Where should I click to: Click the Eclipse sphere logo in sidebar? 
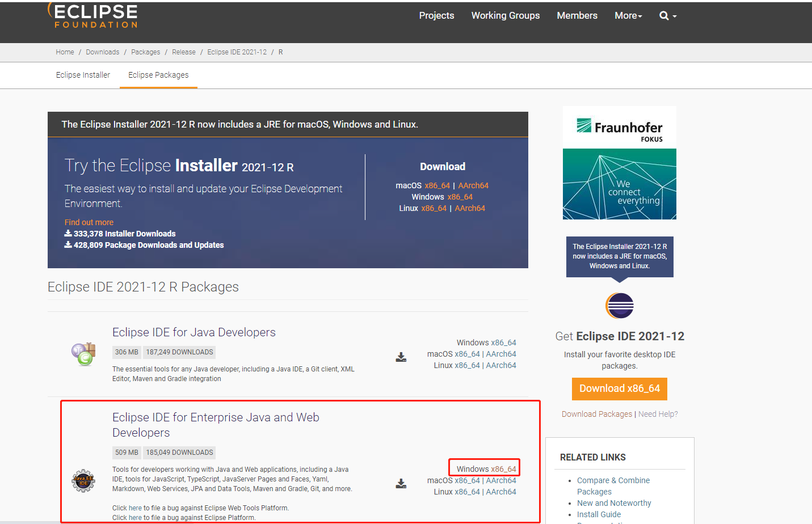click(x=620, y=306)
